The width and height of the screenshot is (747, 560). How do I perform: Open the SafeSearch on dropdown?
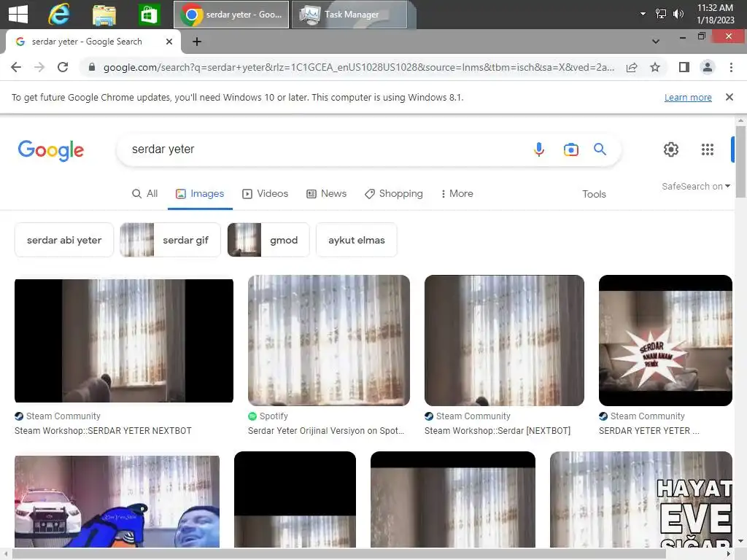tap(695, 186)
